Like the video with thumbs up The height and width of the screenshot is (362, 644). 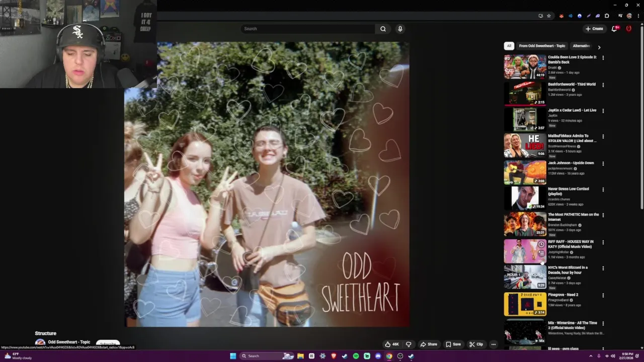pyautogui.click(x=393, y=344)
